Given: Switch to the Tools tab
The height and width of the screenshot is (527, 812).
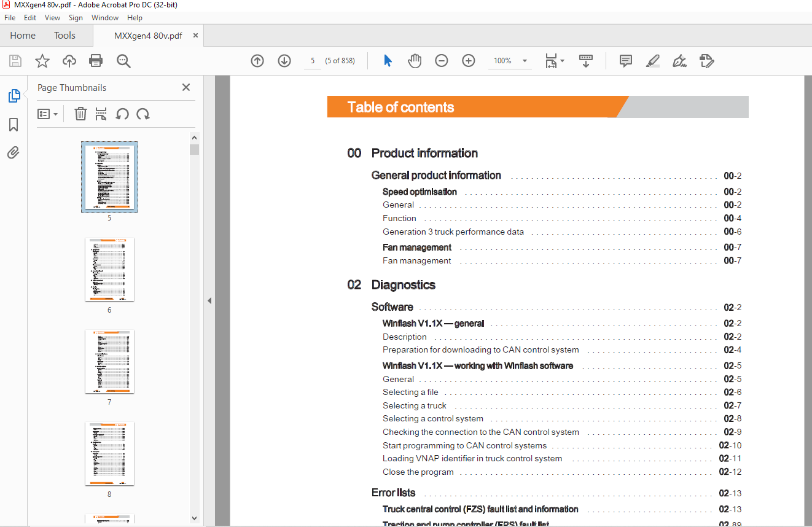Looking at the screenshot, I should 64,36.
